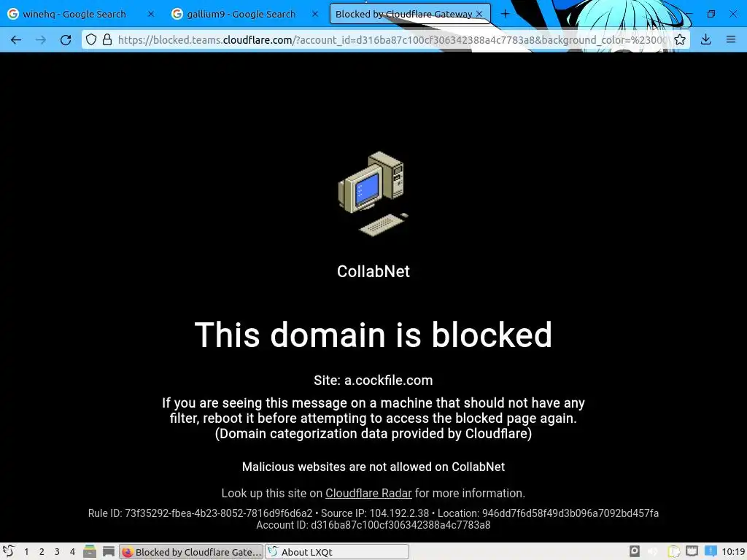This screenshot has height=560, width=747.
Task: Open the LXQt application menu
Action: (9, 551)
